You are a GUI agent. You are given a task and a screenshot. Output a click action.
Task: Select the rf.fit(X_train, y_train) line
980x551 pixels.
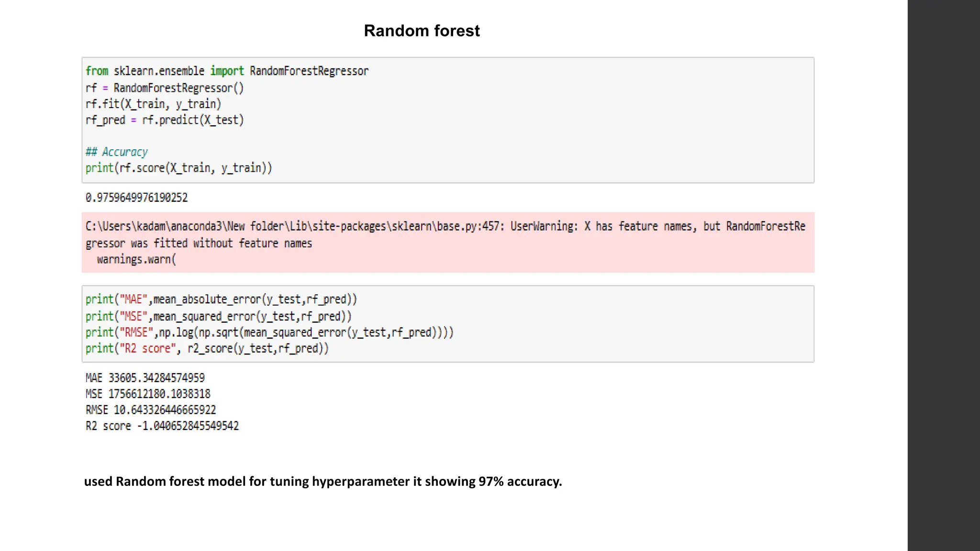(153, 104)
